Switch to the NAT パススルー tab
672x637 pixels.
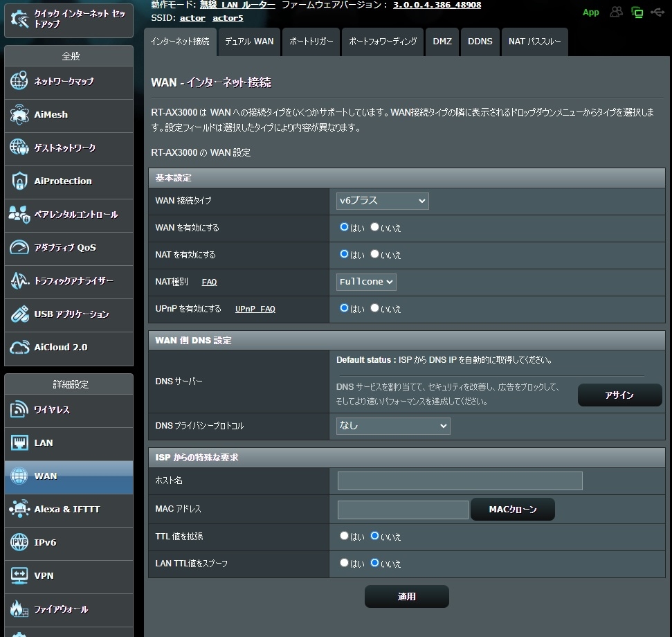[x=534, y=42]
